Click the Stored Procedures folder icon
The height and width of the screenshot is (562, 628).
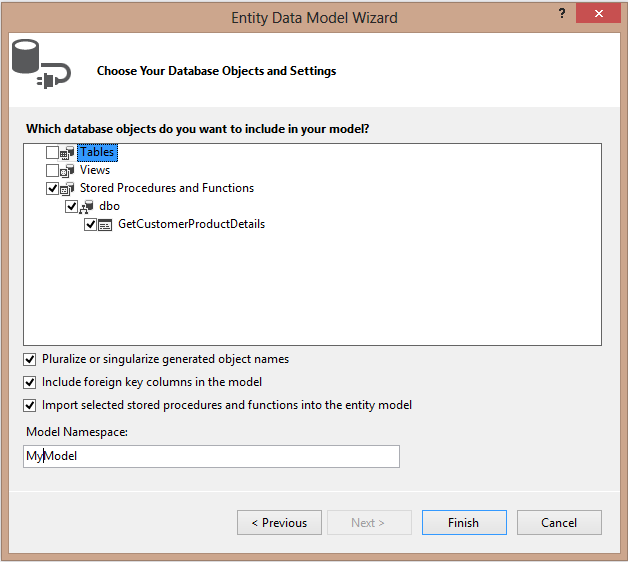[x=67, y=189]
